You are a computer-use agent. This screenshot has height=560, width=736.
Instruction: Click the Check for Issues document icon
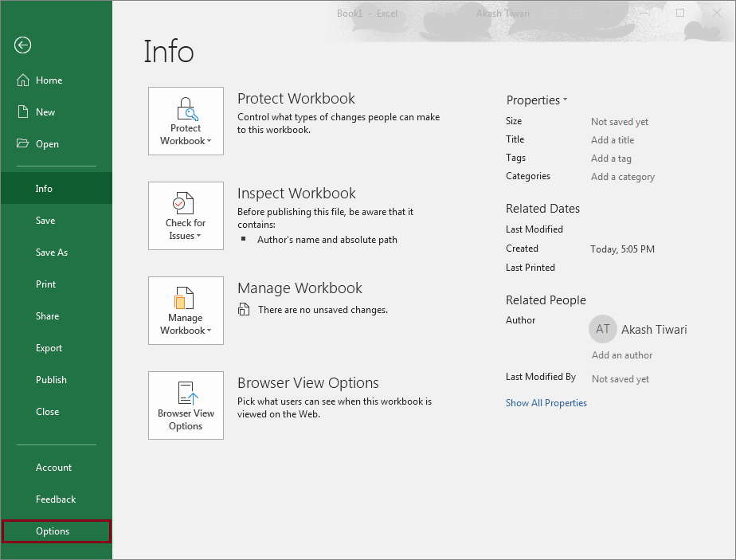(183, 203)
